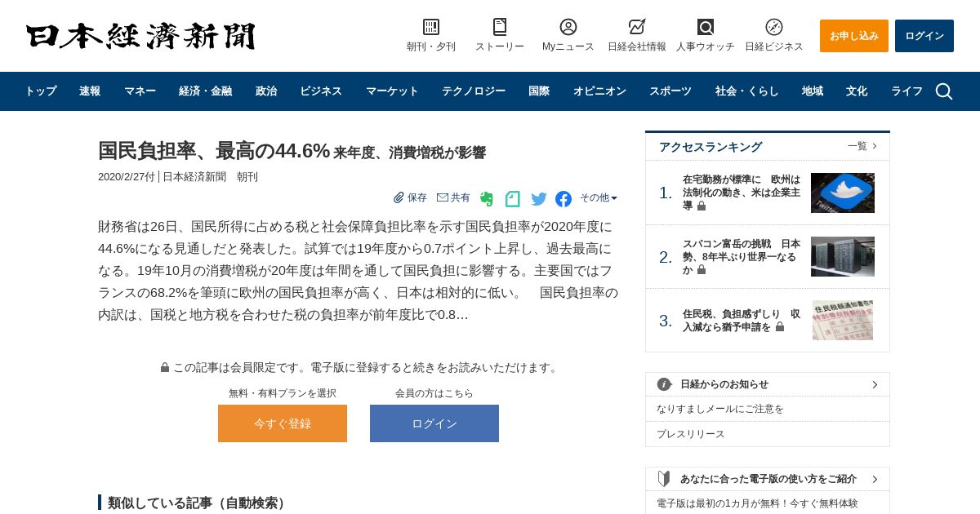The image size is (980, 514).
Task: Click the 類似している記事（自動検索） heading
Action: pyautogui.click(x=198, y=503)
